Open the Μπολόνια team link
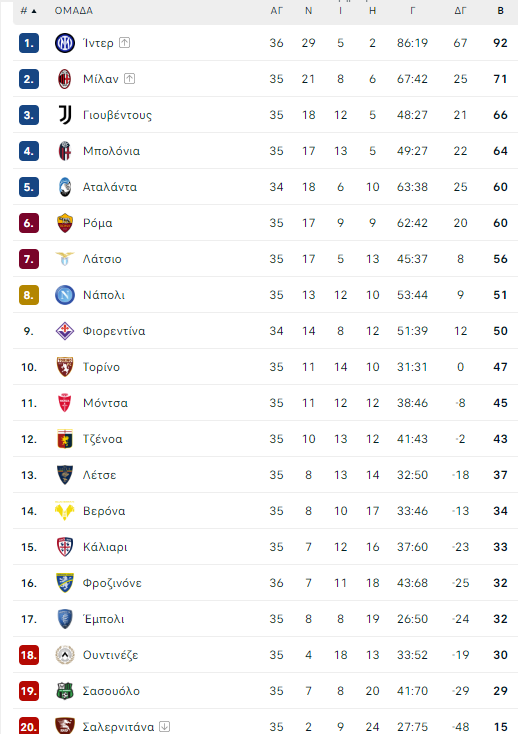Viewport: 518px width, 734px height. pyautogui.click(x=111, y=151)
